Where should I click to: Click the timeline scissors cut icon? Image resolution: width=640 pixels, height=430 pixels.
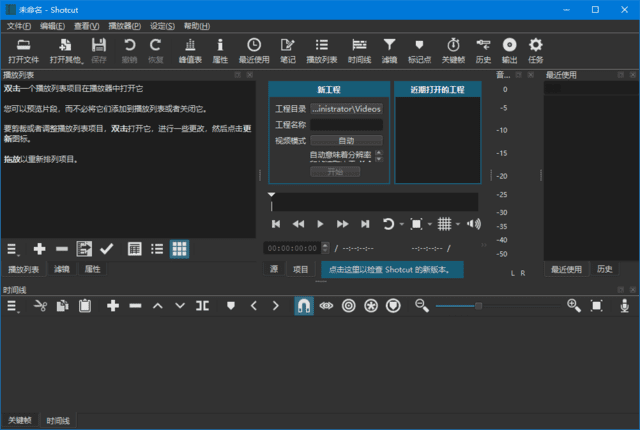[x=39, y=305]
